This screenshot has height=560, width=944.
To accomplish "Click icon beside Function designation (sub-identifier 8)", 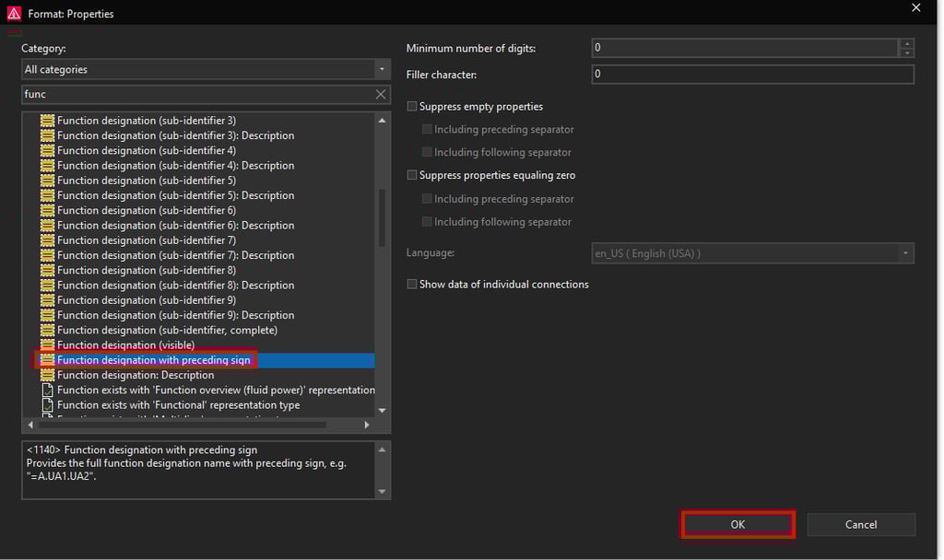I will [47, 270].
